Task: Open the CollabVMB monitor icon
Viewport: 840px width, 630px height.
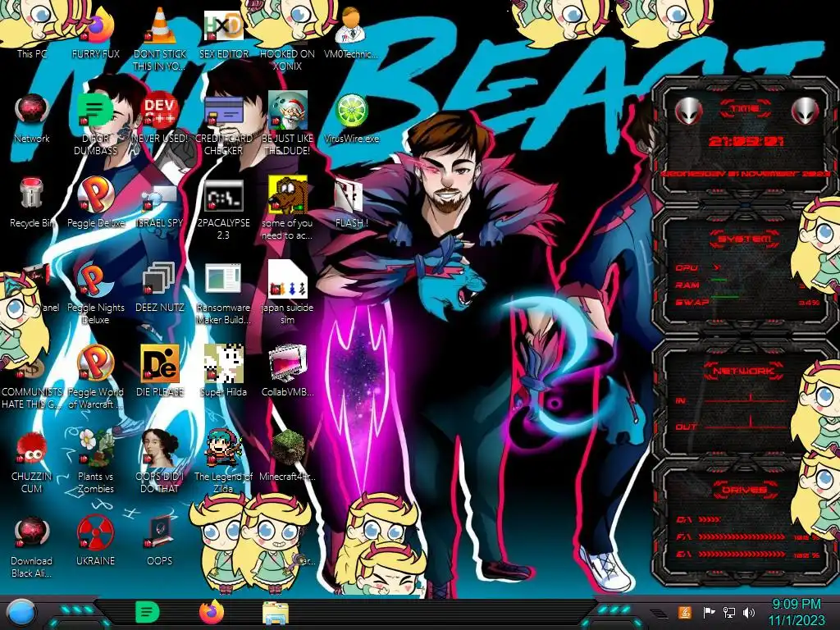Action: [x=287, y=371]
